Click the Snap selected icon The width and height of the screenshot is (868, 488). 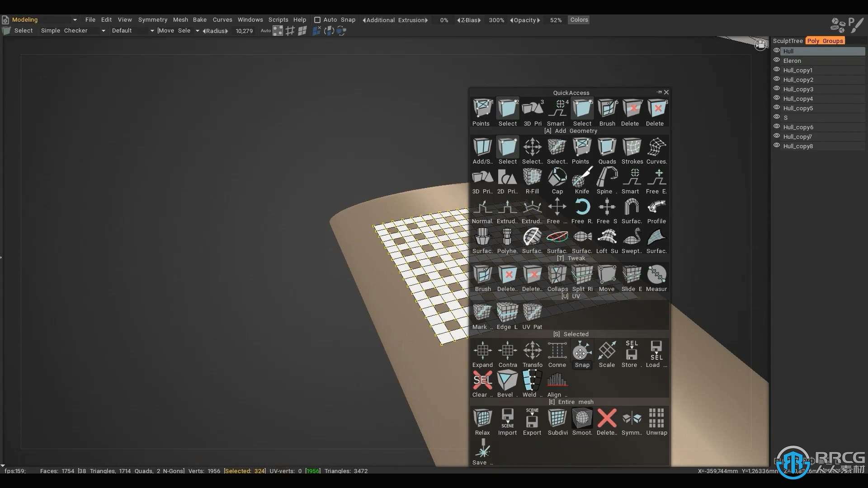(582, 355)
